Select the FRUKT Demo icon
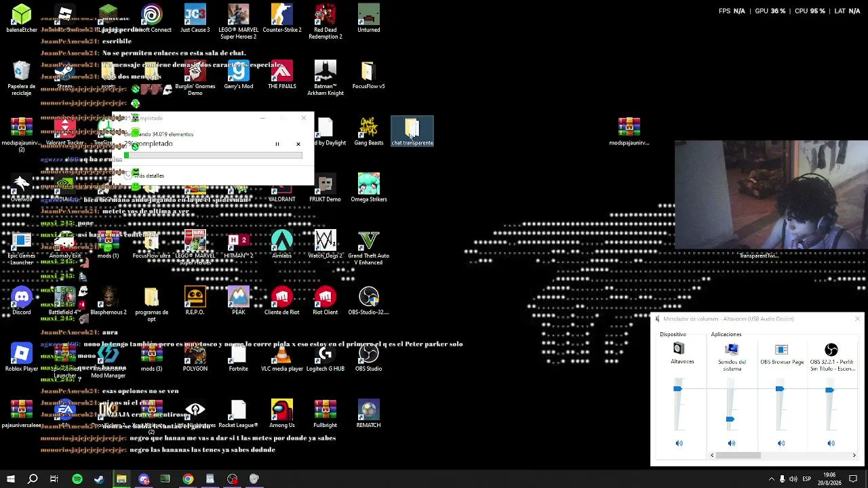 click(x=325, y=188)
